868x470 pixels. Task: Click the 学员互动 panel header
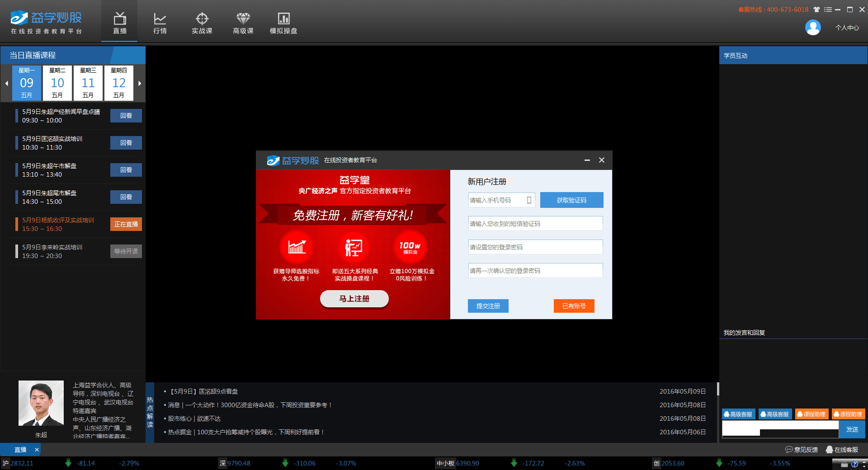coord(793,55)
